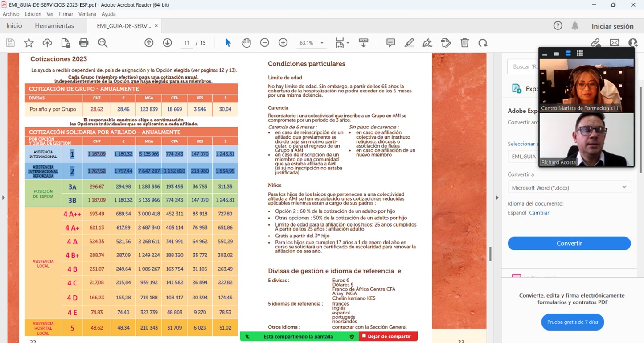Go to the next page with down arrow

pos(167,43)
